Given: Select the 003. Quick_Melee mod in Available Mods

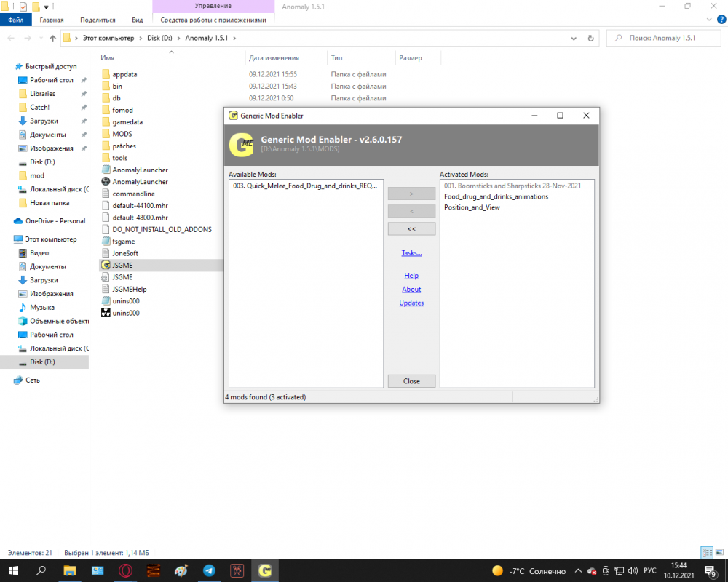Looking at the screenshot, I should click(x=305, y=186).
